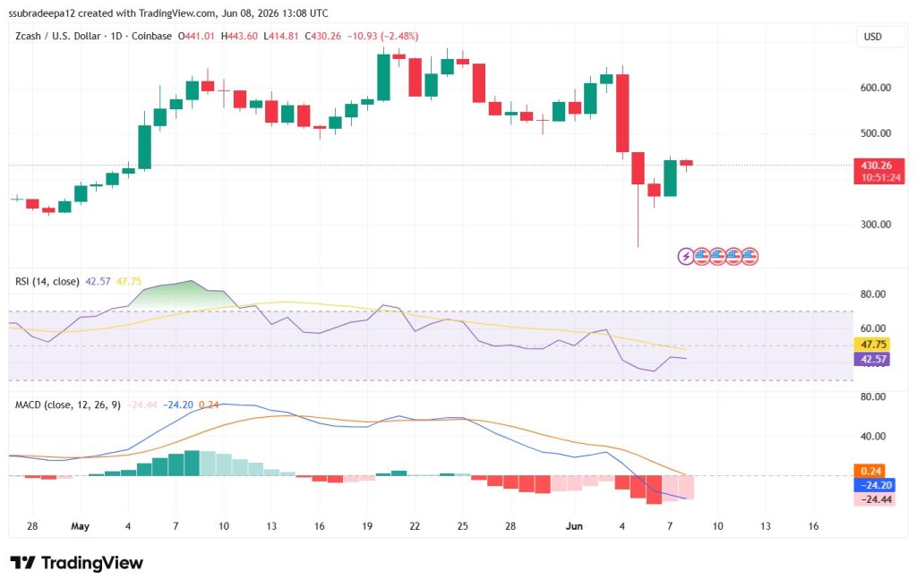Screen dimensions: 917x588
Task: Click the Coinbase exchange label
Action: click(x=151, y=36)
